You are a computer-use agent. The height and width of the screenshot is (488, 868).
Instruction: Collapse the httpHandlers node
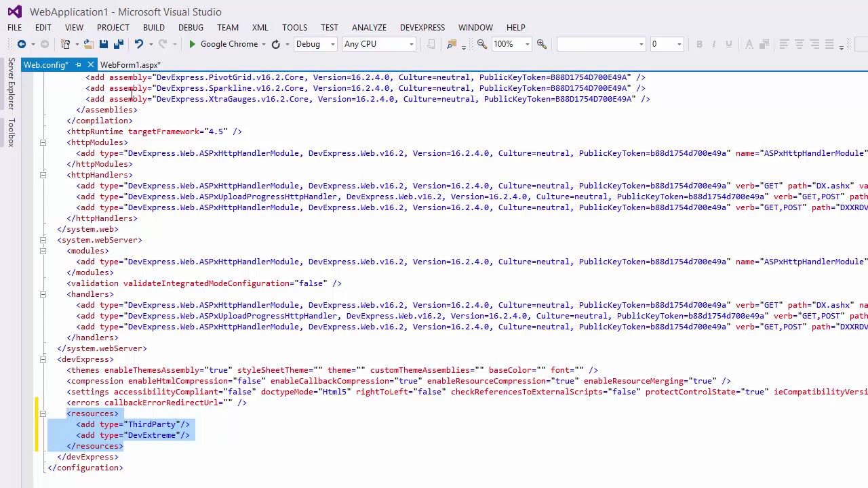(43, 175)
